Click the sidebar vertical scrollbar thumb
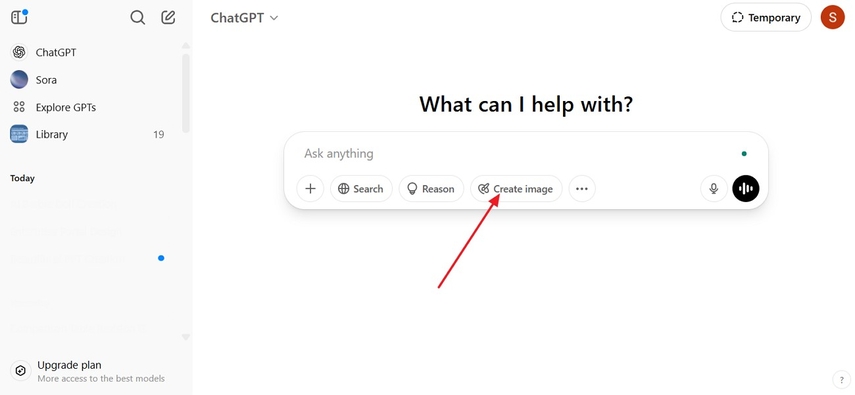The width and height of the screenshot is (855, 395). click(186, 93)
